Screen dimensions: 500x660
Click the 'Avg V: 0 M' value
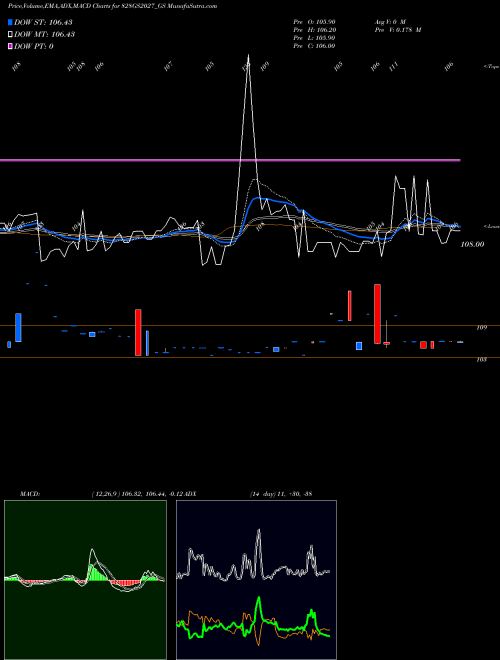click(390, 21)
